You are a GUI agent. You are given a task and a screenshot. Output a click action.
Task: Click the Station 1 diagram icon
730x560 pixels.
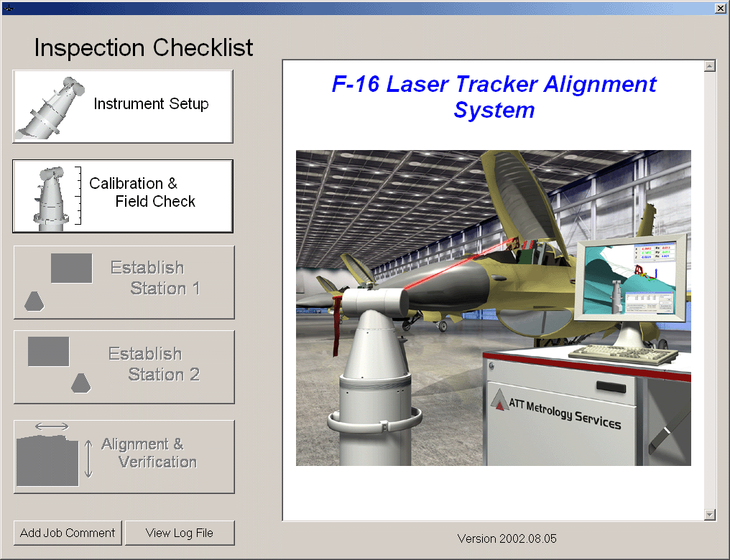coord(58,282)
